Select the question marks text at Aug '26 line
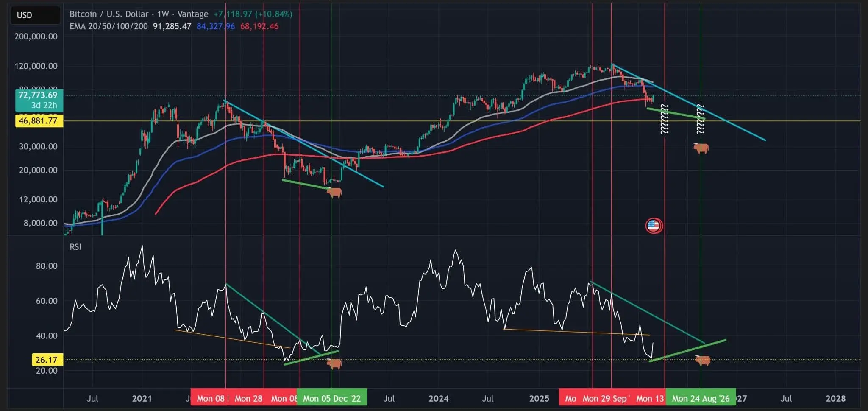This screenshot has height=411, width=868. (x=701, y=119)
